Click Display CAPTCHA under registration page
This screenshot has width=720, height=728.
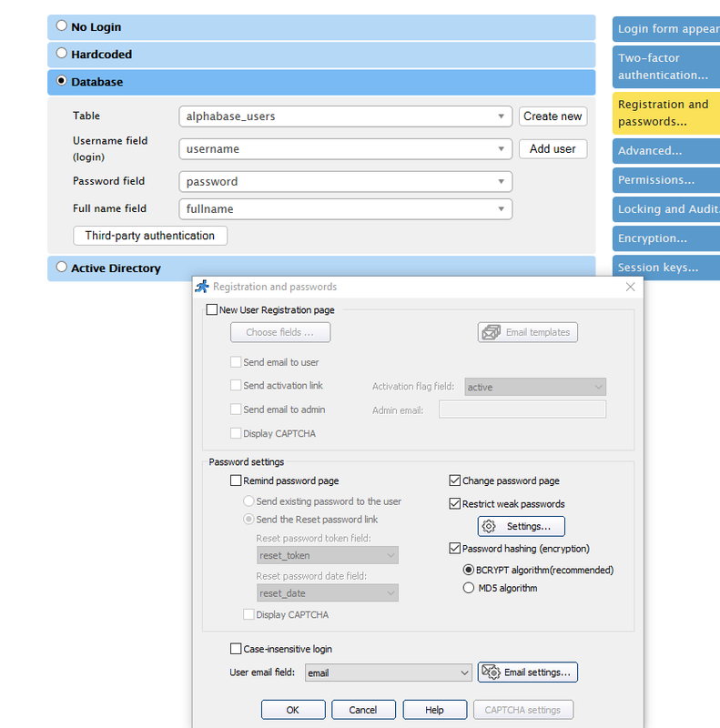236,433
